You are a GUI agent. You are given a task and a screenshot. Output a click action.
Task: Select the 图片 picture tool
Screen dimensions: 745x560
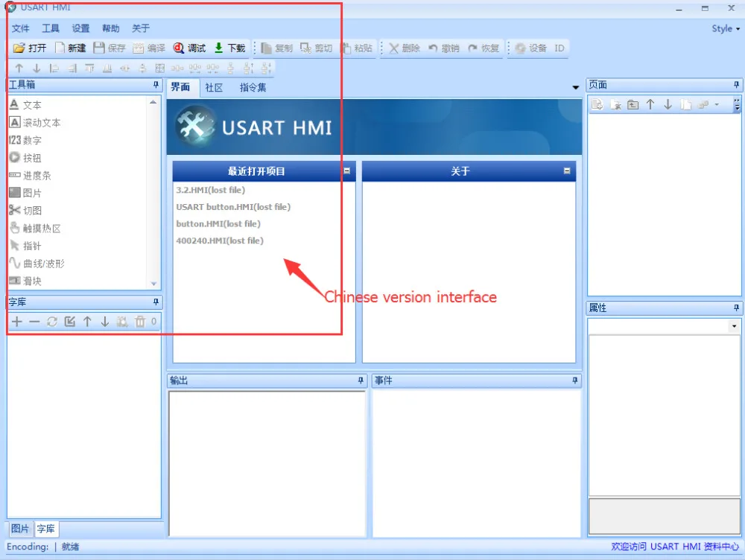(x=25, y=193)
